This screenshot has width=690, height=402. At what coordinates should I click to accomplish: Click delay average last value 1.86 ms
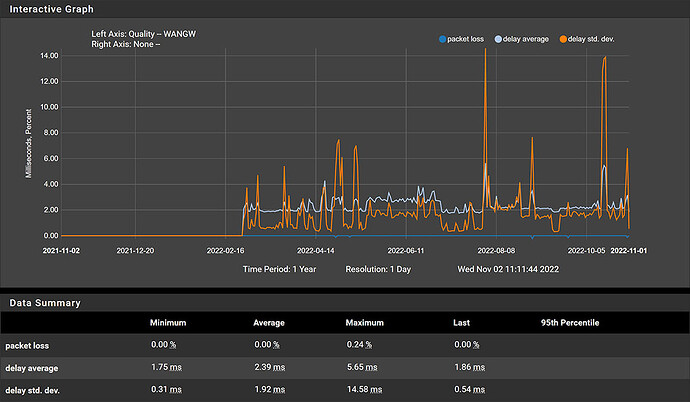470,367
